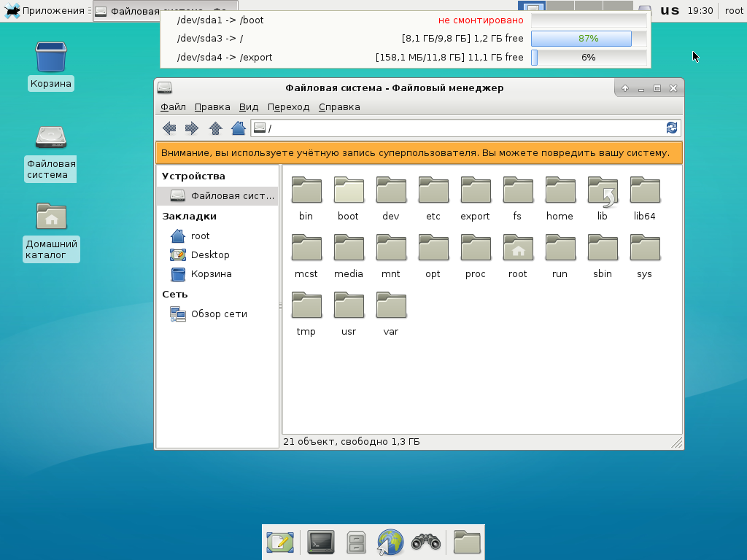Select Desktop bookmark in the sidebar
Screen dimensions: 747x560
209,254
